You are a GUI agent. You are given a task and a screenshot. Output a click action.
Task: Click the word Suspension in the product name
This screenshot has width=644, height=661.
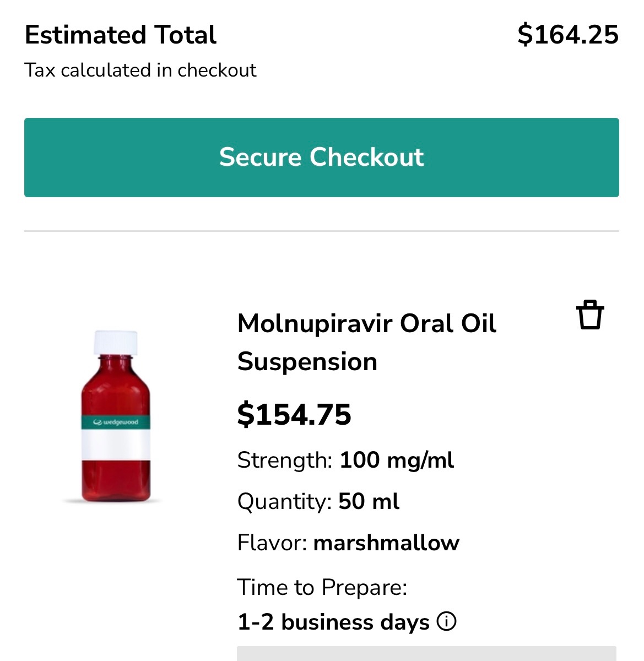(307, 362)
